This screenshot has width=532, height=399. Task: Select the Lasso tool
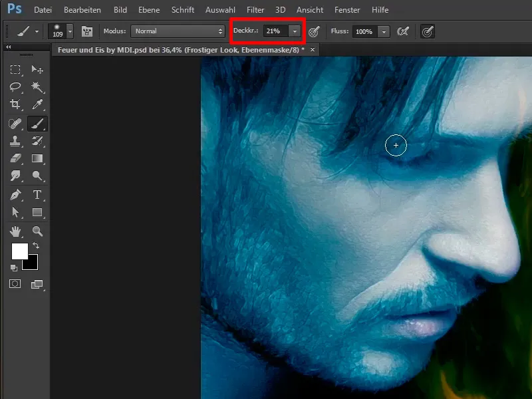point(15,87)
